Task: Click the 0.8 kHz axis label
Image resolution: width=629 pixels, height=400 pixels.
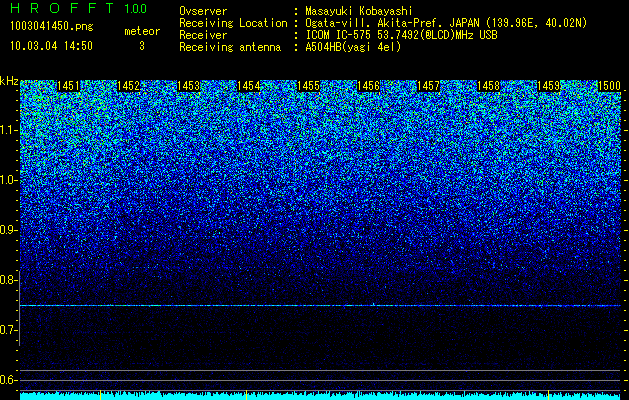Action: click(x=8, y=280)
